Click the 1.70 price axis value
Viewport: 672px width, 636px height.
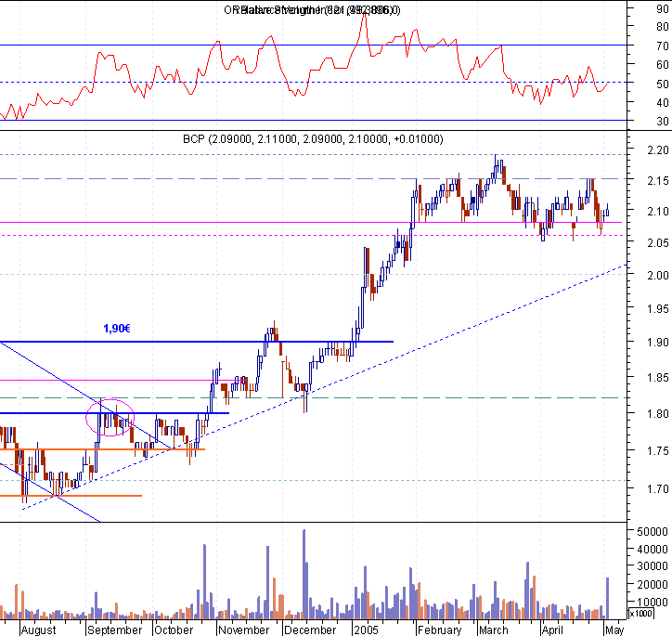[657, 488]
